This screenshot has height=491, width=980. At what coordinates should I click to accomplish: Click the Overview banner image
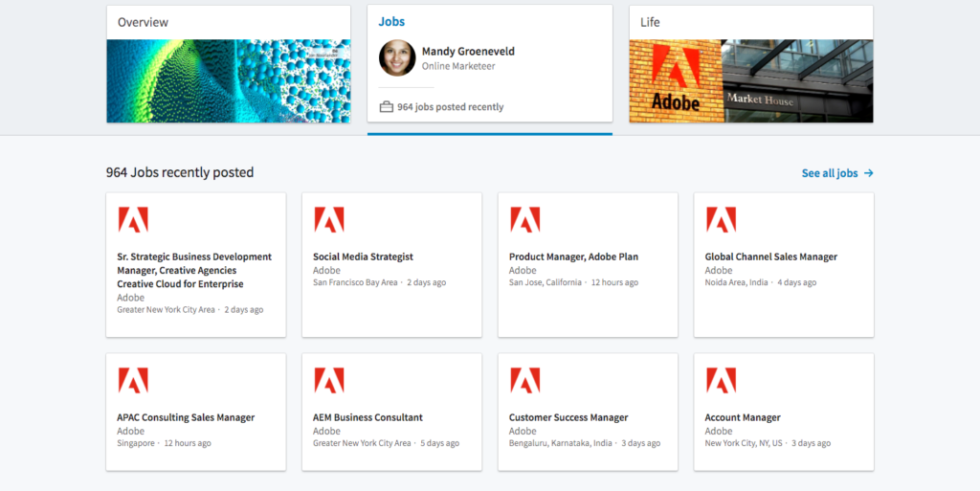tap(228, 81)
